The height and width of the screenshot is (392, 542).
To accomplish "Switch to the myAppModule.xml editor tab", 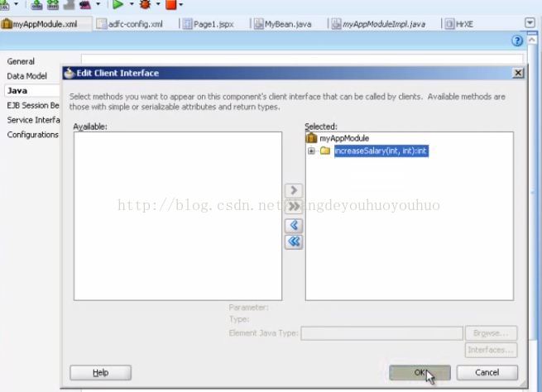I will (46, 24).
